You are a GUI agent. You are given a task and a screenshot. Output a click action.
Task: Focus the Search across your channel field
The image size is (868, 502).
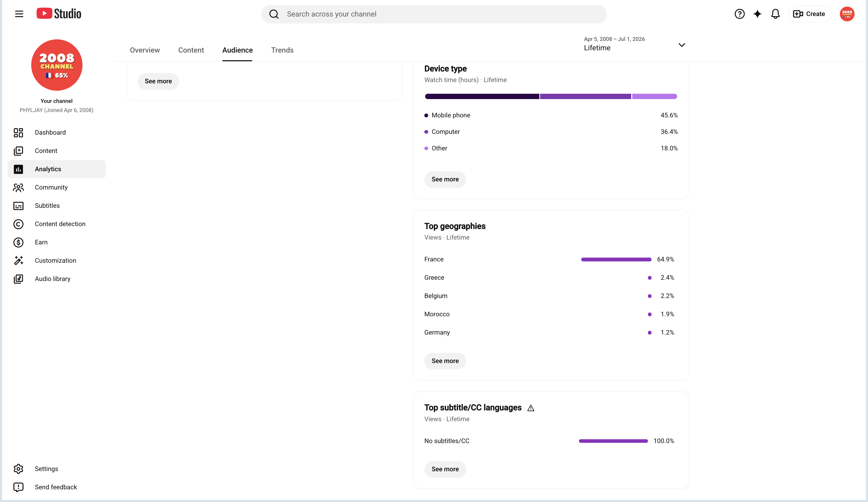tap(434, 14)
